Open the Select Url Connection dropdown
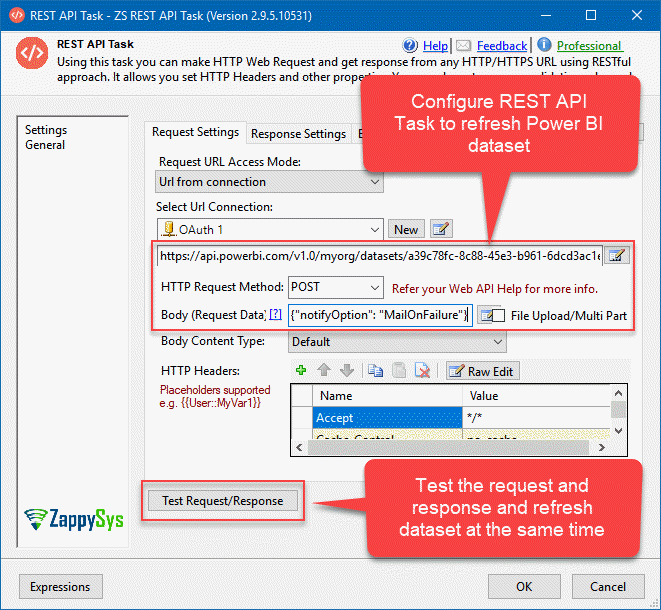 (x=374, y=229)
